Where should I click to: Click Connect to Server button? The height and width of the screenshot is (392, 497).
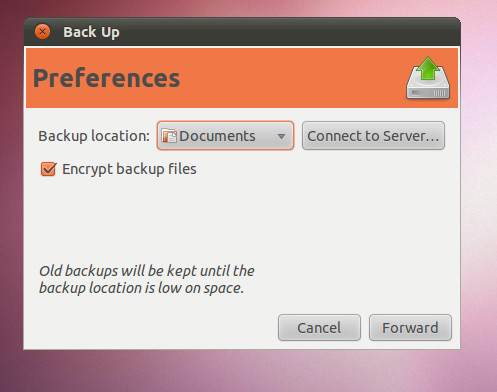(x=373, y=136)
